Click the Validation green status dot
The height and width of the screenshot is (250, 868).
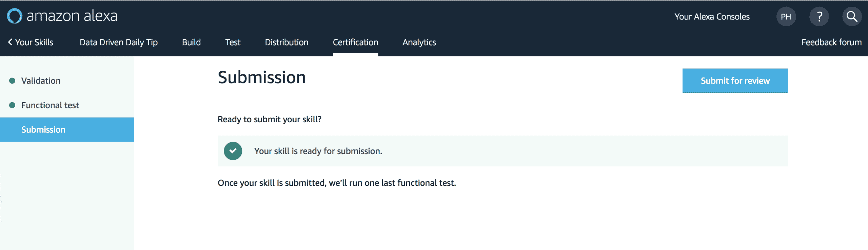(12, 81)
